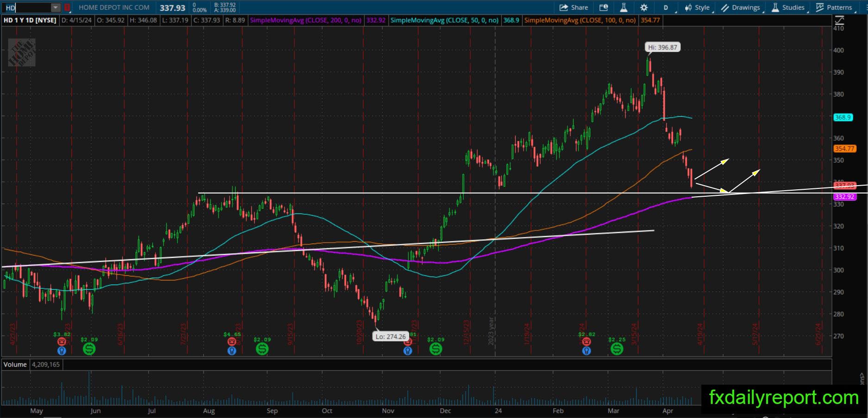Viewport: 868px width, 418px height.
Task: Click the cyan 368.9 price axis bubble
Action: tap(843, 117)
